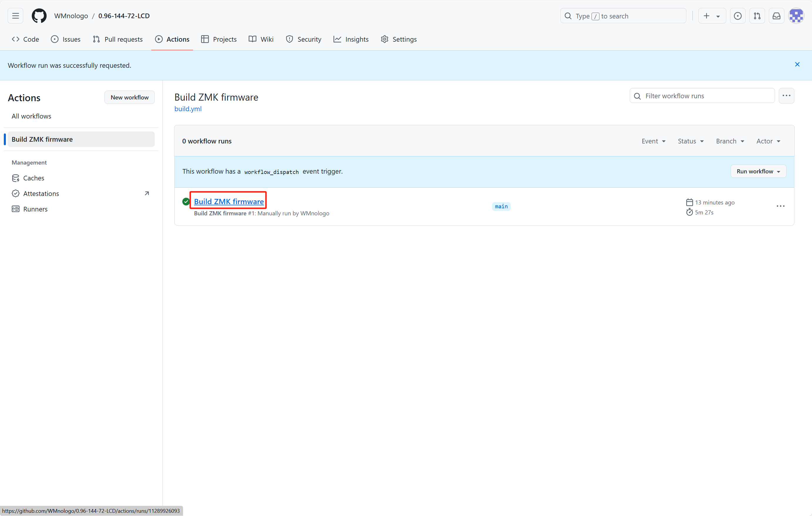Viewport: 812px width, 516px height.
Task: Switch to the Insights tab
Action: [351, 39]
